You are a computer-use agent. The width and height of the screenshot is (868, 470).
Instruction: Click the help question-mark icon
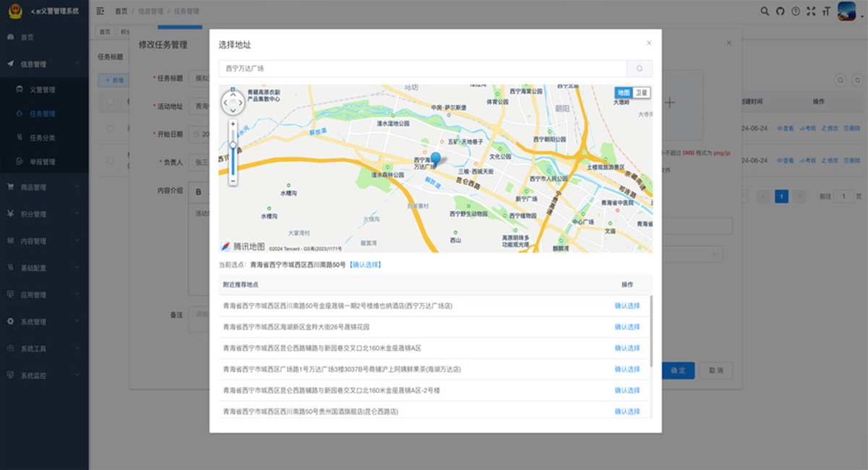[796, 11]
